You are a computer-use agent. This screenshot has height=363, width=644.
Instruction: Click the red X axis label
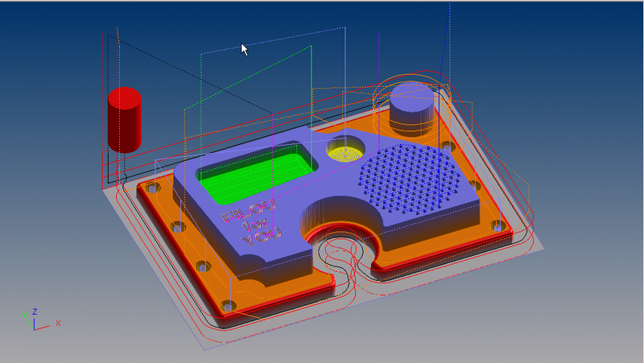pyautogui.click(x=58, y=323)
